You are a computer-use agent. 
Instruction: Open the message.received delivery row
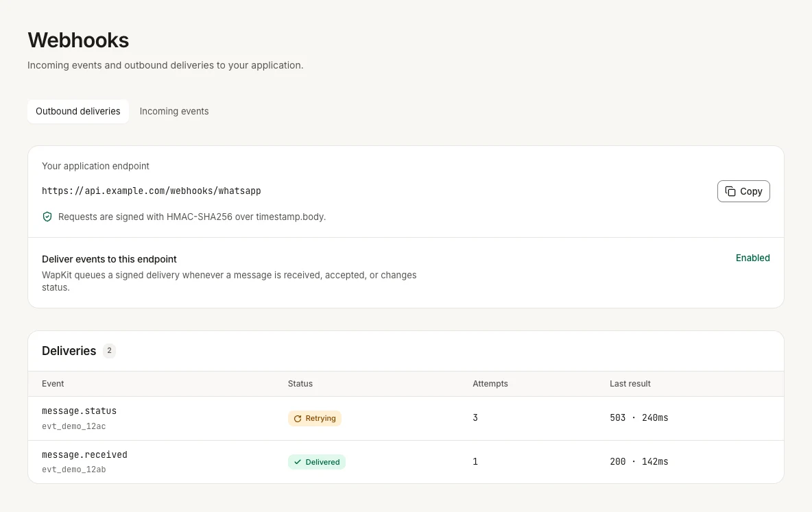tap(405, 462)
